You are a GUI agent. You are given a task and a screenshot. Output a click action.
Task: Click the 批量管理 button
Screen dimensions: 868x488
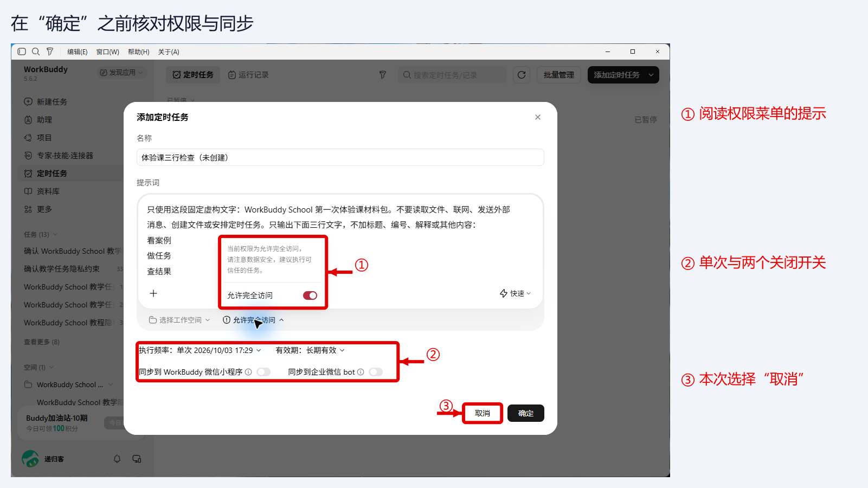[559, 75]
